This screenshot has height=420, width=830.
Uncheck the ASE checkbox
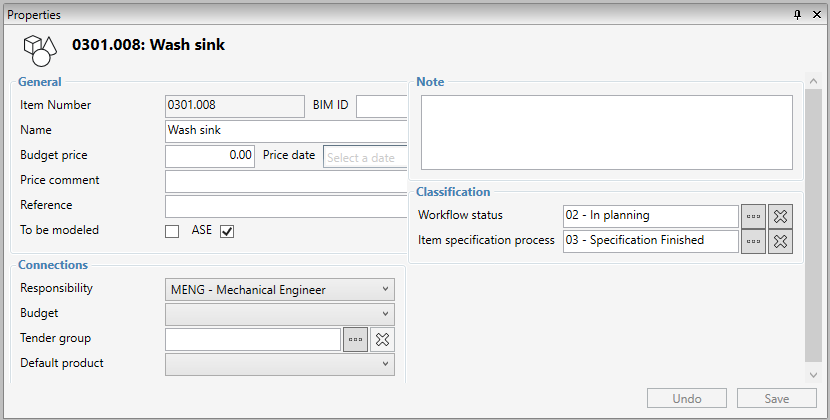227,231
